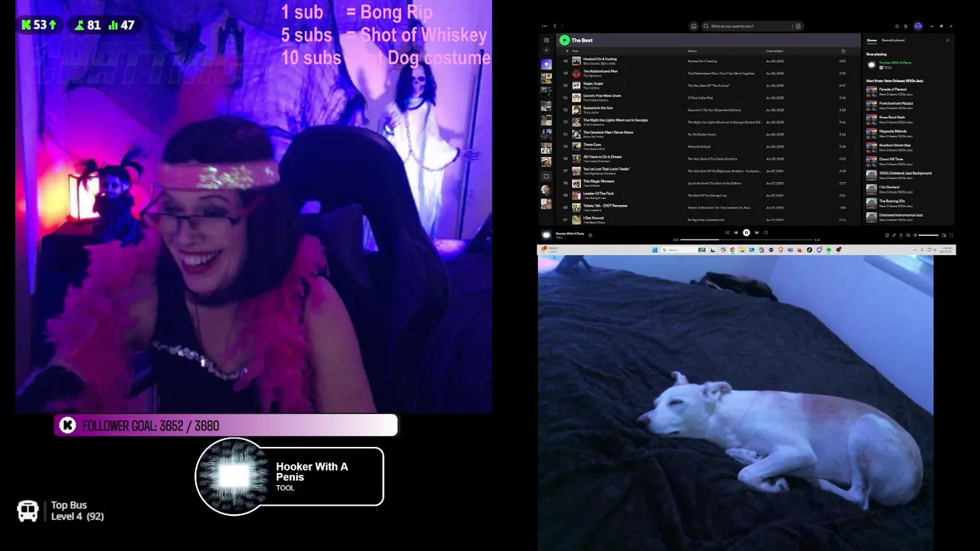Open miniplayer icon in player bar
980x551 pixels.
pos(944,235)
